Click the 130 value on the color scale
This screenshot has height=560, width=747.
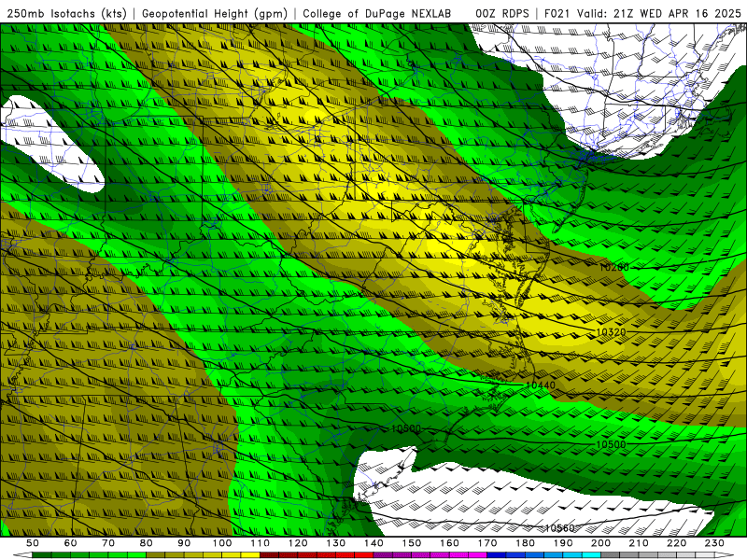click(336, 543)
